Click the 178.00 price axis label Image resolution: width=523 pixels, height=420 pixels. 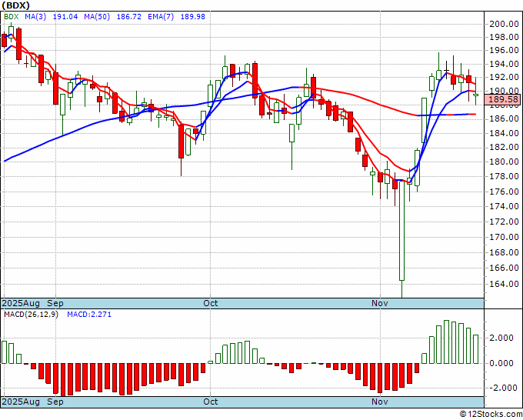pyautogui.click(x=504, y=176)
